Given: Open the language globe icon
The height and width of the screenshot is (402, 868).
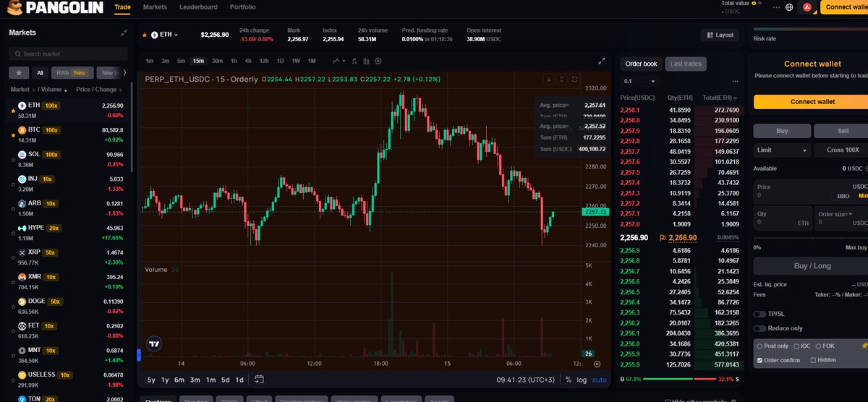Looking at the screenshot, I should tap(789, 7).
